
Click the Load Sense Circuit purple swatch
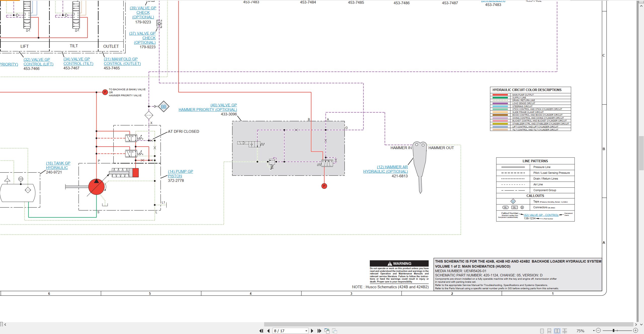point(500,103)
